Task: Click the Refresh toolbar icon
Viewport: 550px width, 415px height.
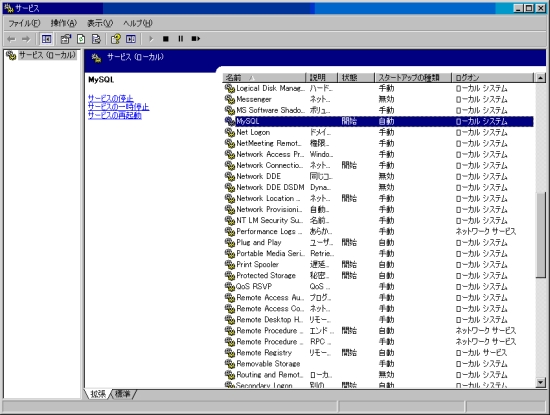Action: click(x=81, y=39)
